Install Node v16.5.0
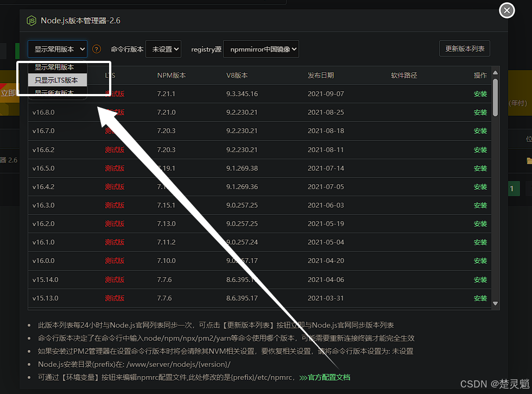 480,168
